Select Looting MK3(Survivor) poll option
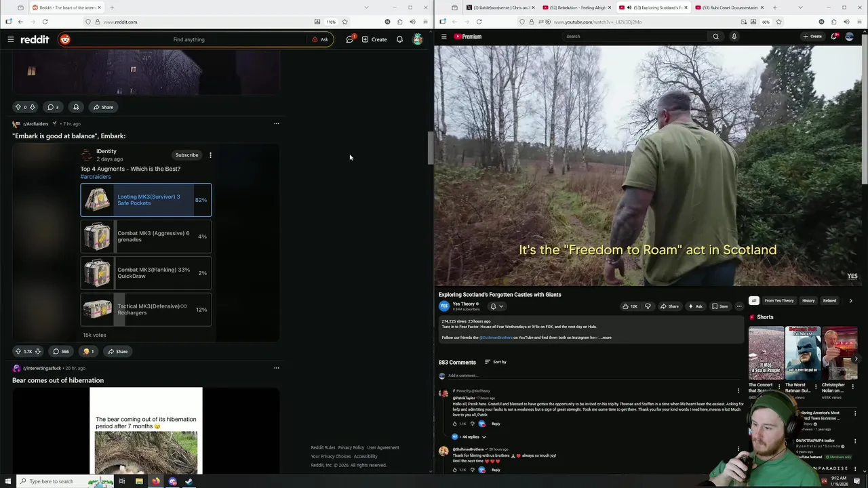This screenshot has width=868, height=488. 146,200
